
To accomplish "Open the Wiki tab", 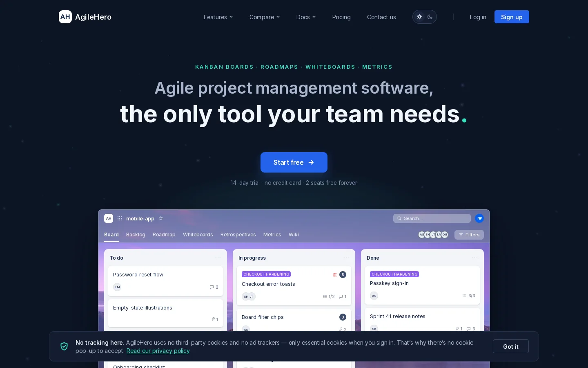I will (x=294, y=235).
